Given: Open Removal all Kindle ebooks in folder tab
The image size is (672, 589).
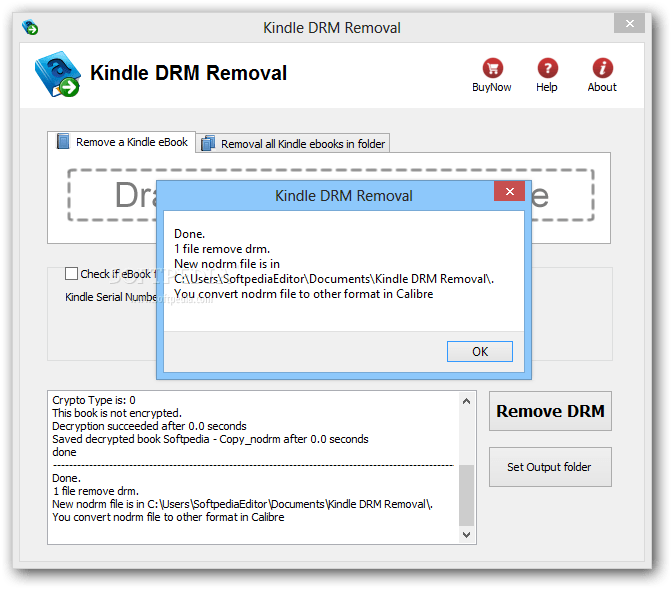Looking at the screenshot, I should pos(293,143).
